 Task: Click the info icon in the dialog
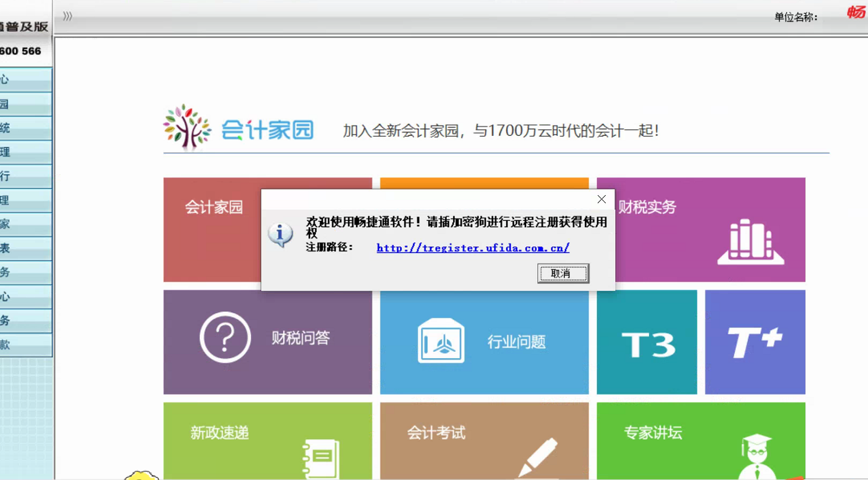[280, 235]
